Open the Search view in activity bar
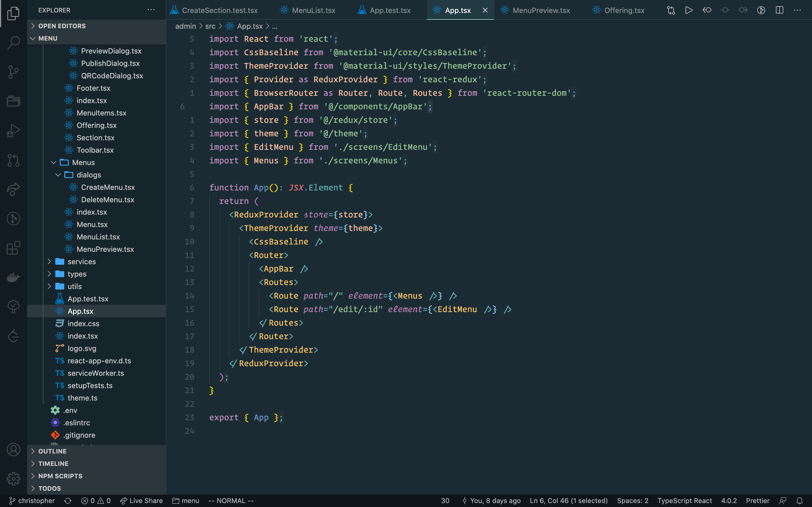Viewport: 812px width, 507px height. tap(14, 43)
